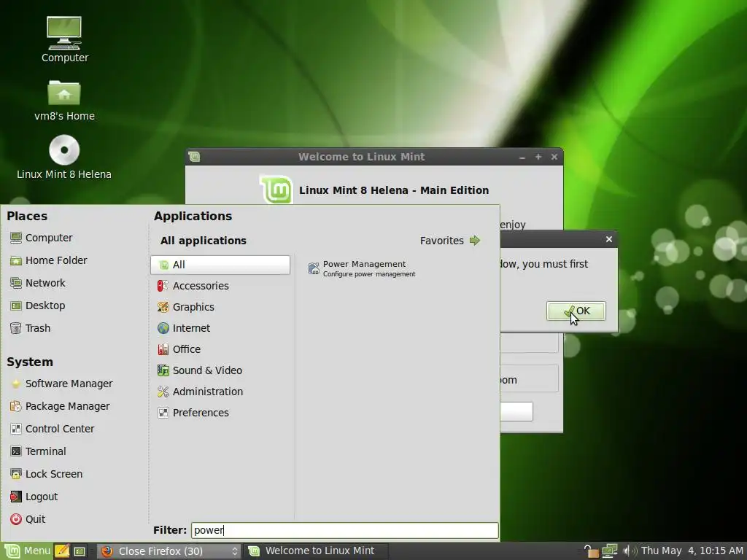The height and width of the screenshot is (560, 747).
Task: Click the Welcome window title bar menu icon
Action: pyautogui.click(x=194, y=157)
